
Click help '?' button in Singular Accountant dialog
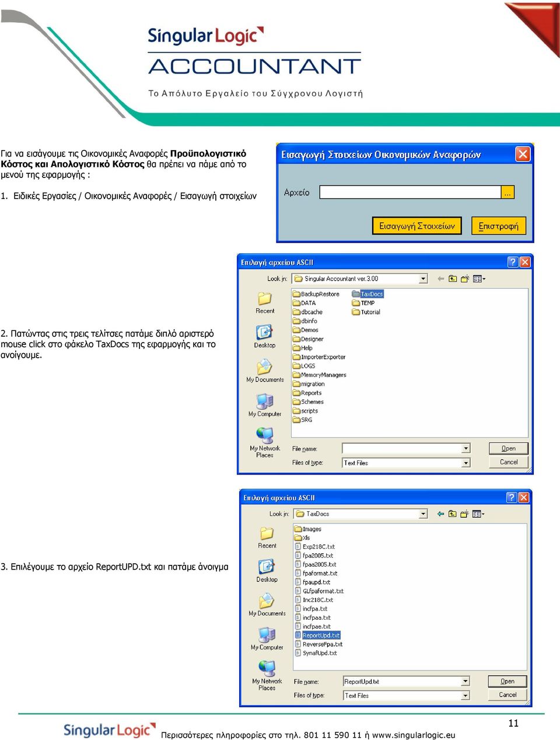click(513, 262)
